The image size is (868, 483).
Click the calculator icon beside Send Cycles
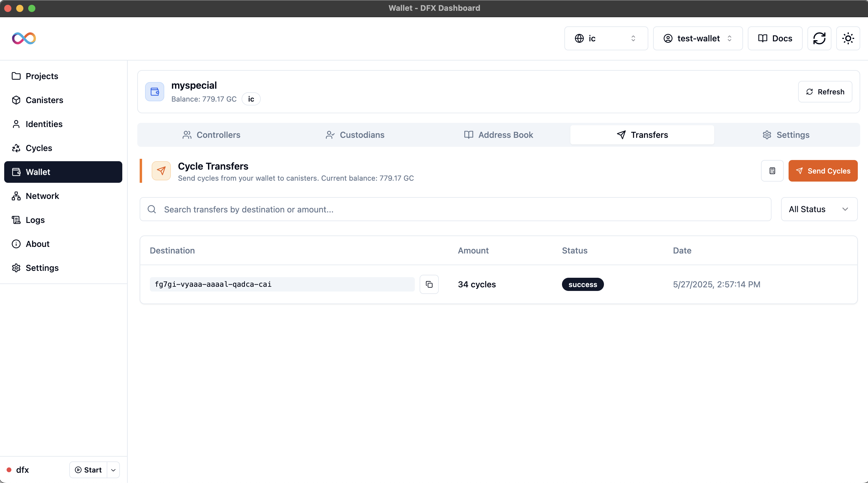coord(772,171)
